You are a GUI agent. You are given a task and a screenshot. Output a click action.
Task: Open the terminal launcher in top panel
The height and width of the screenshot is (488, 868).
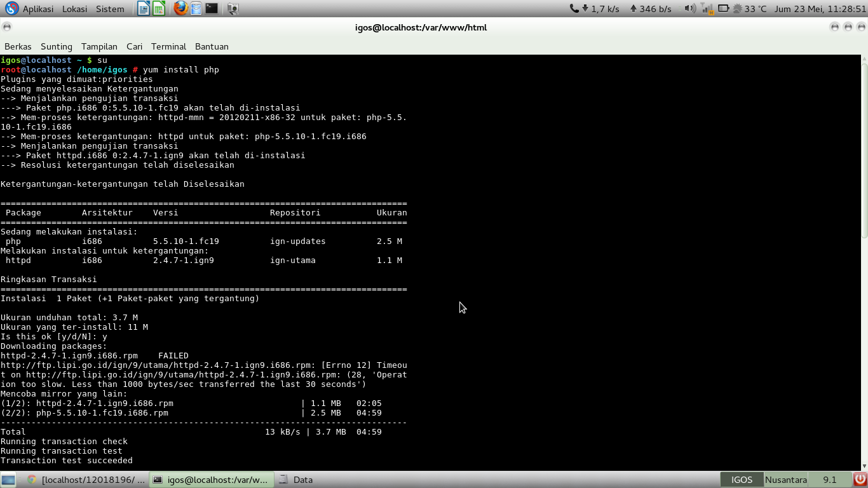[x=212, y=9]
